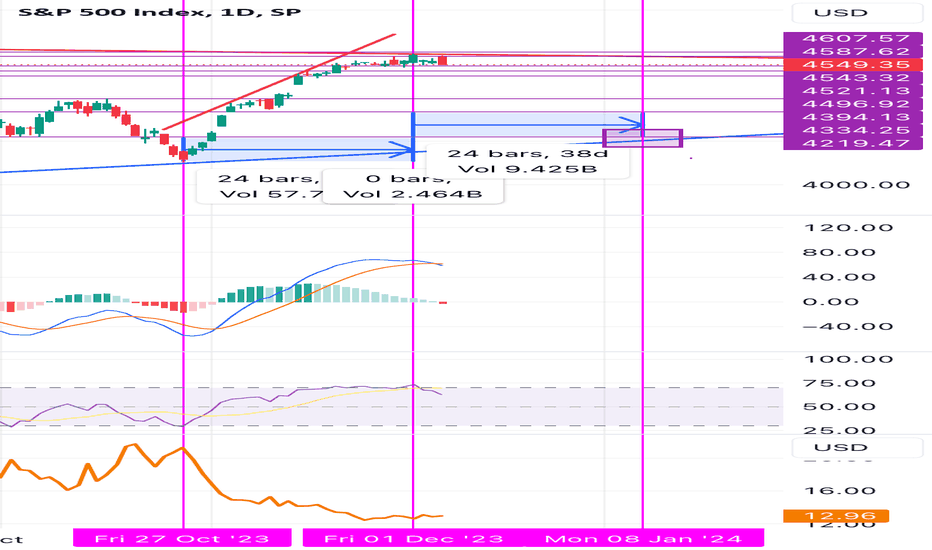
Task: Select the 4496.92 price level label
Action: pyautogui.click(x=853, y=104)
